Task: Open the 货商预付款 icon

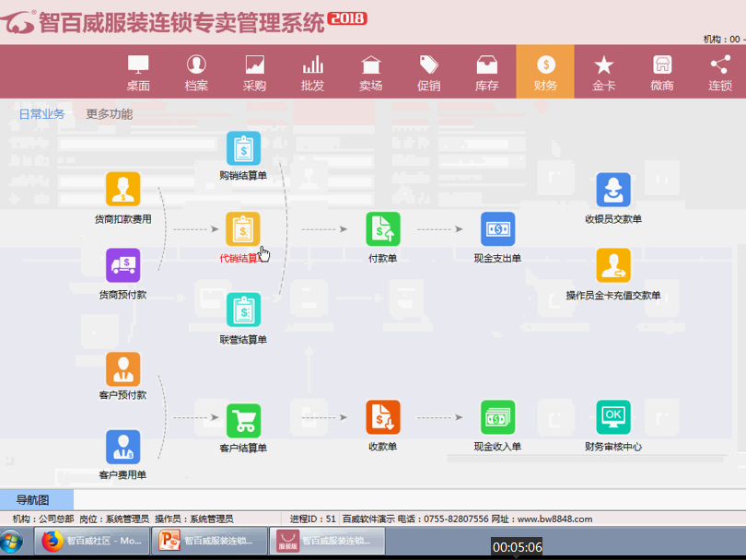Action: click(x=123, y=265)
